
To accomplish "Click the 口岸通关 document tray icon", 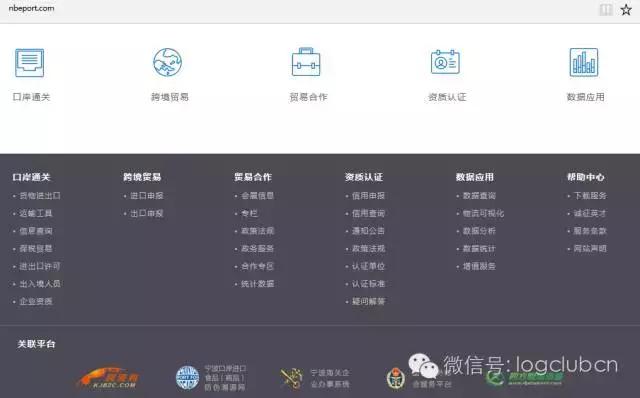I will [29, 62].
